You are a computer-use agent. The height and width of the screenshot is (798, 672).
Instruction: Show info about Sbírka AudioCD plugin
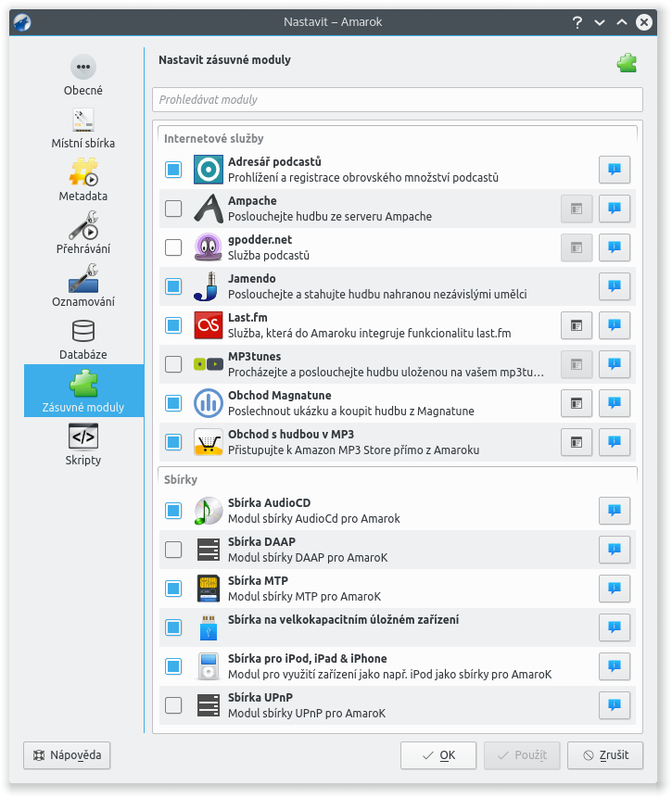(614, 511)
